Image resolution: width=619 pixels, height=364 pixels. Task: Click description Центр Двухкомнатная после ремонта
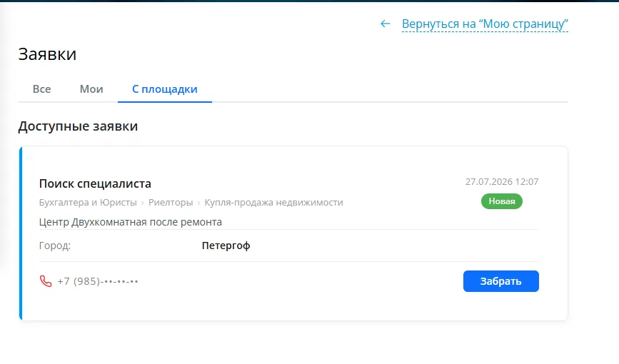pyautogui.click(x=130, y=222)
